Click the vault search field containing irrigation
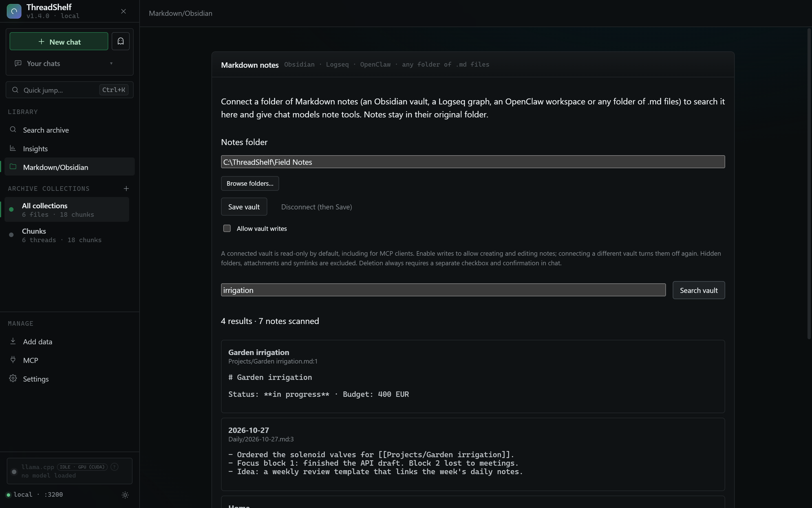 point(443,290)
